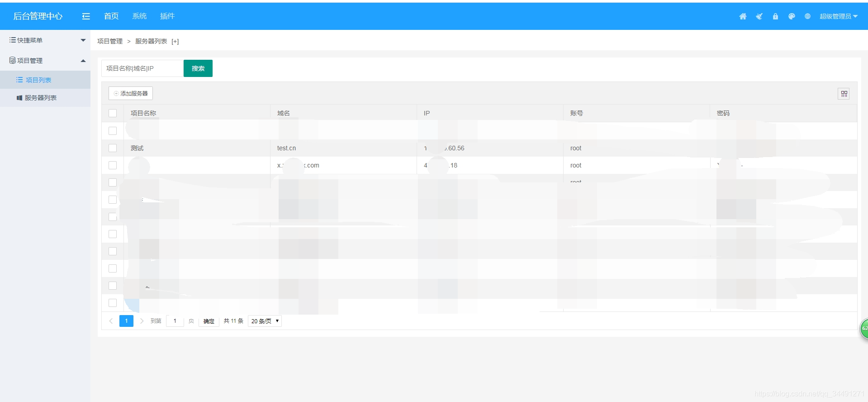Check the first table row checkbox
868x402 pixels.
click(113, 131)
